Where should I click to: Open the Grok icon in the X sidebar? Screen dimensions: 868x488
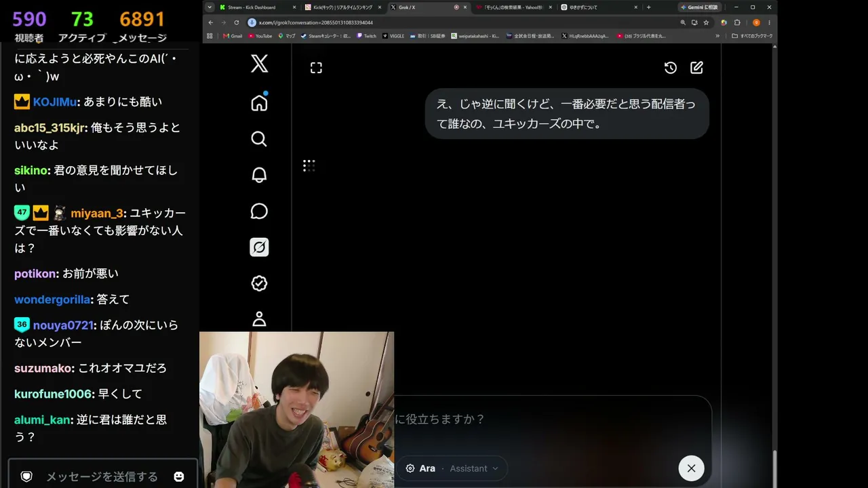click(259, 247)
